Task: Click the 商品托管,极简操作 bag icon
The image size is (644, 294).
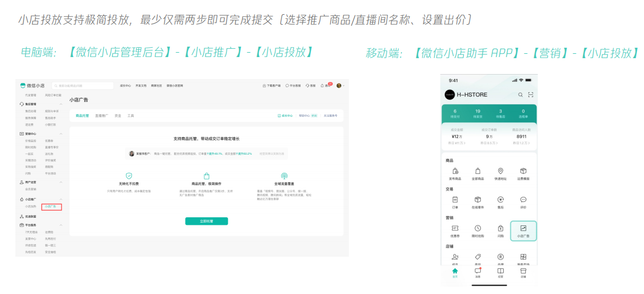Action: (x=206, y=176)
